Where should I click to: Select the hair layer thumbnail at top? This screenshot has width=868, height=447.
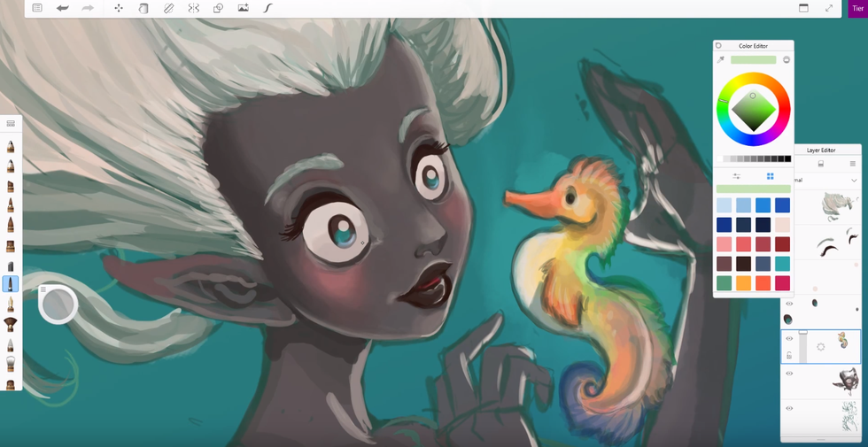tap(836, 206)
